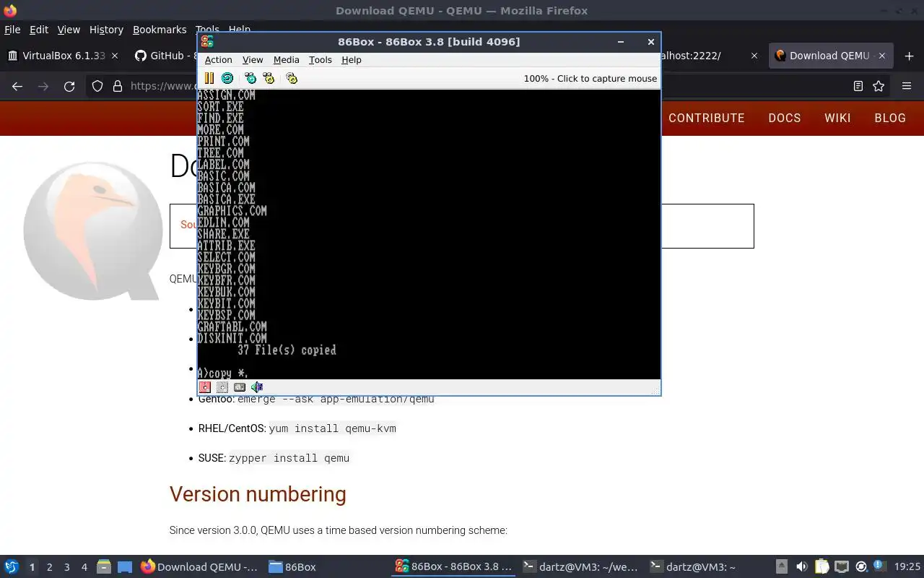The width and height of the screenshot is (924, 578).
Task: Pause emulation with 86Box pause icon
Action: 209,78
